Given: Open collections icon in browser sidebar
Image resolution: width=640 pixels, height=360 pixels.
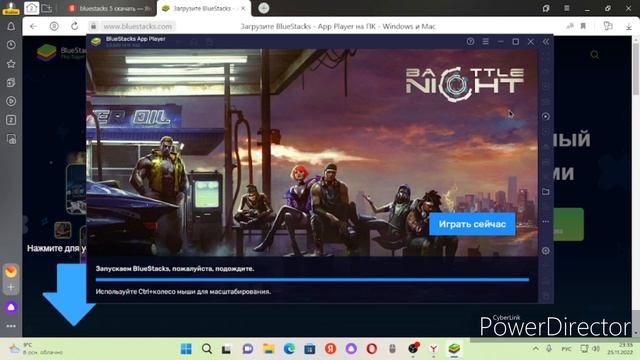Looking at the screenshot, I should coord(11,82).
